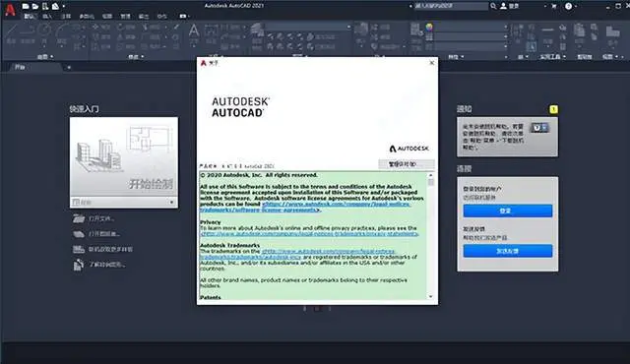Click the Autodesk logo in About dialog
Viewport: 630px width, 364px height.
pyautogui.click(x=409, y=149)
